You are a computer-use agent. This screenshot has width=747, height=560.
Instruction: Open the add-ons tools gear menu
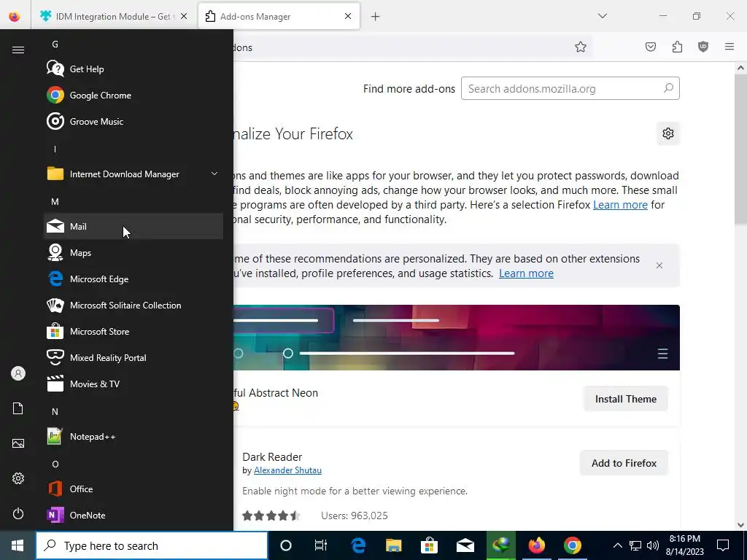pos(668,133)
